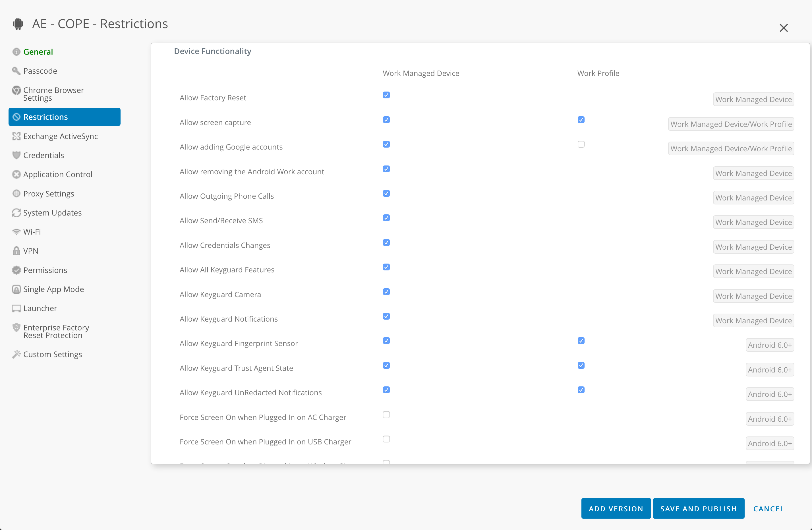Click the Proxy Settings globe icon
Screen dimensions: 812x530
(x=16, y=194)
